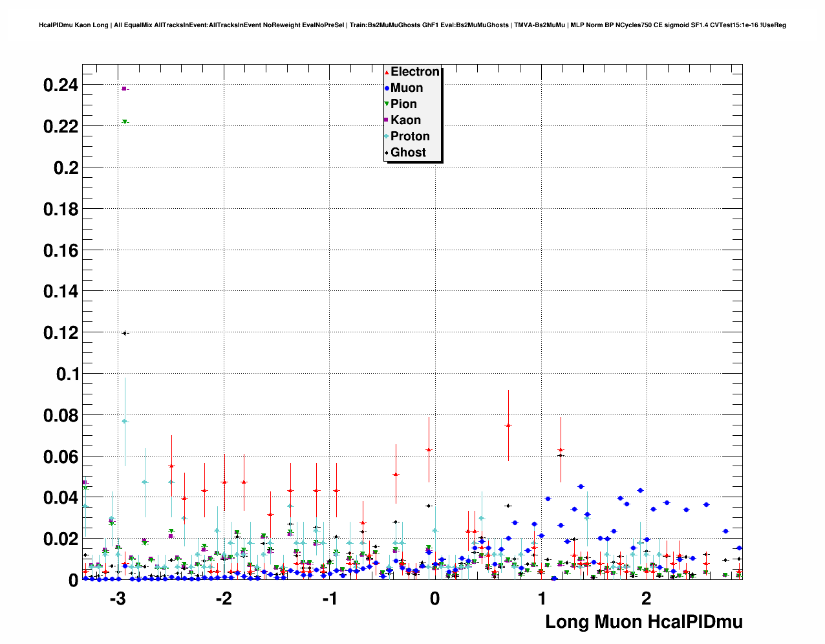Click y-axis label 0.1

66,374
